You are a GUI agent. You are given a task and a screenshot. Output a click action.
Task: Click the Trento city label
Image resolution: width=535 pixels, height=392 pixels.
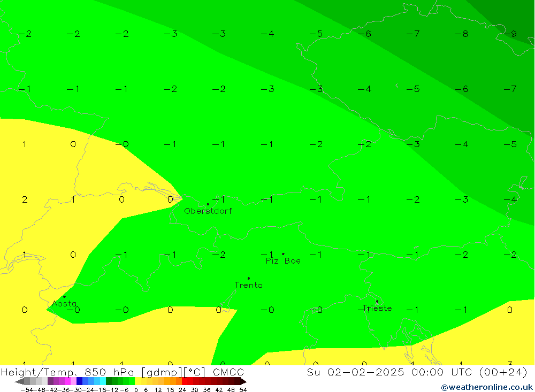coord(248,285)
